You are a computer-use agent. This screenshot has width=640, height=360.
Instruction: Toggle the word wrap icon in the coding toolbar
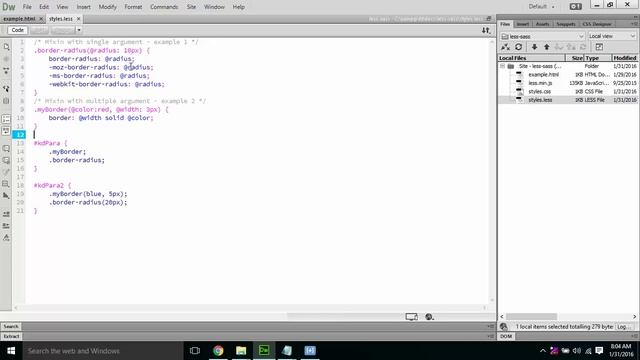[6, 131]
